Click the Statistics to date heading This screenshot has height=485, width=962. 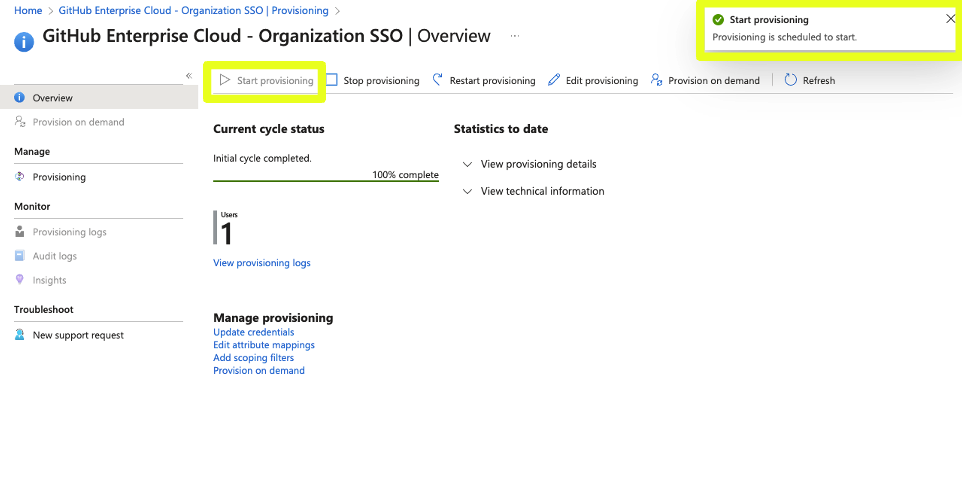click(501, 129)
